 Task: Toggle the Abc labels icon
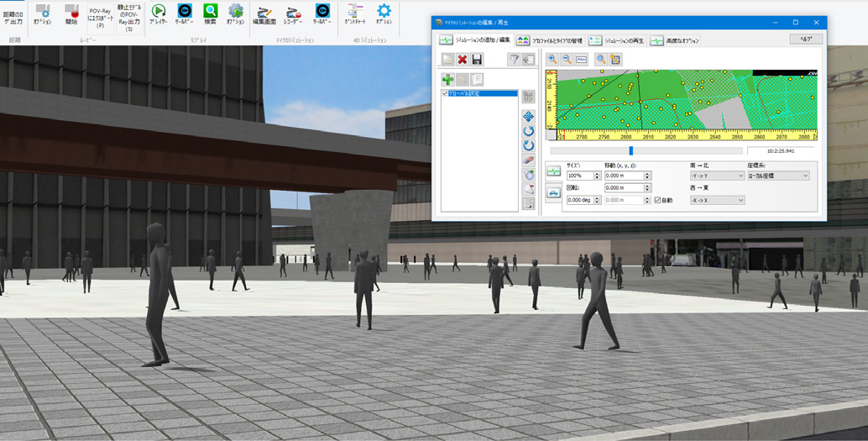[x=581, y=60]
